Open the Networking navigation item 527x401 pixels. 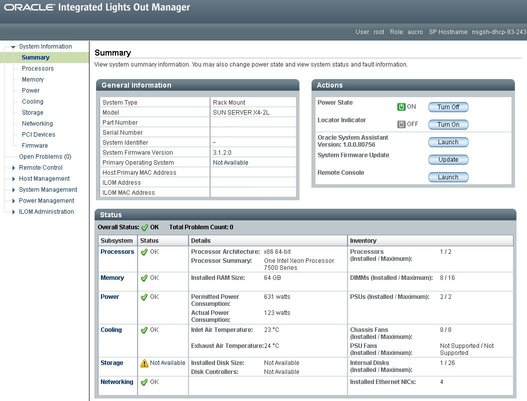pos(37,124)
